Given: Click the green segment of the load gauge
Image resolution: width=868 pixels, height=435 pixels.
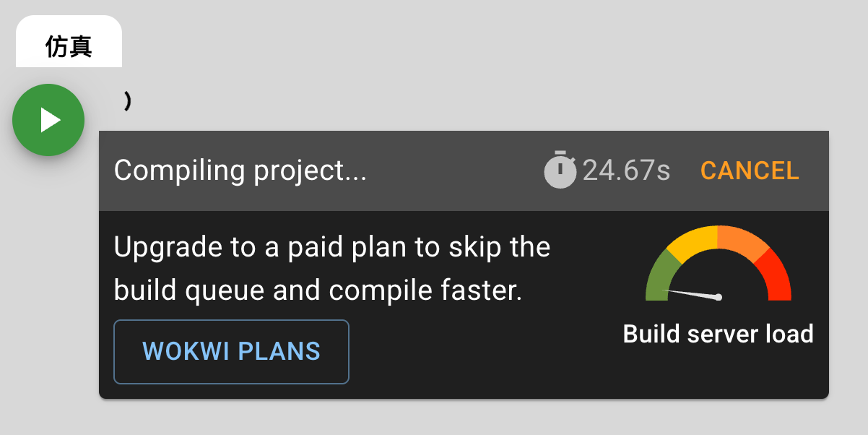Looking at the screenshot, I should pyautogui.click(x=656, y=277).
